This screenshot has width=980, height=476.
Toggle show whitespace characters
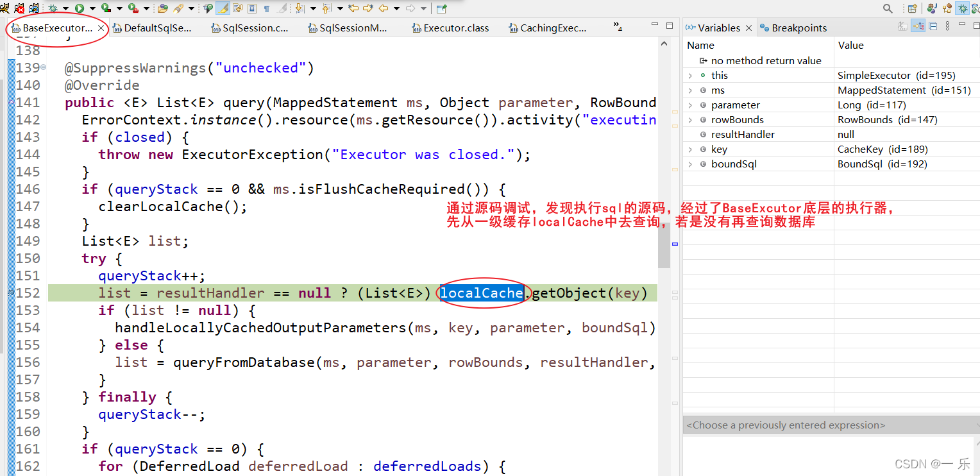266,8
